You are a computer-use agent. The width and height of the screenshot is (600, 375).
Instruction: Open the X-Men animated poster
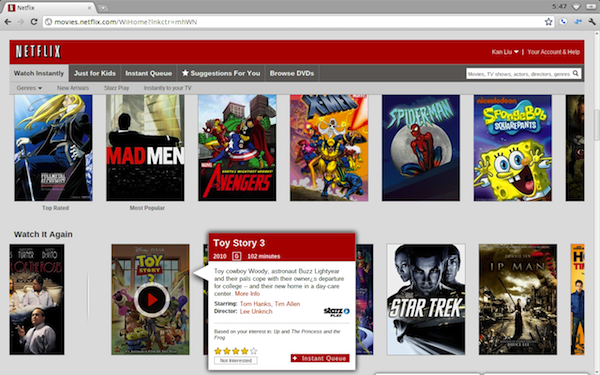pyautogui.click(x=329, y=148)
